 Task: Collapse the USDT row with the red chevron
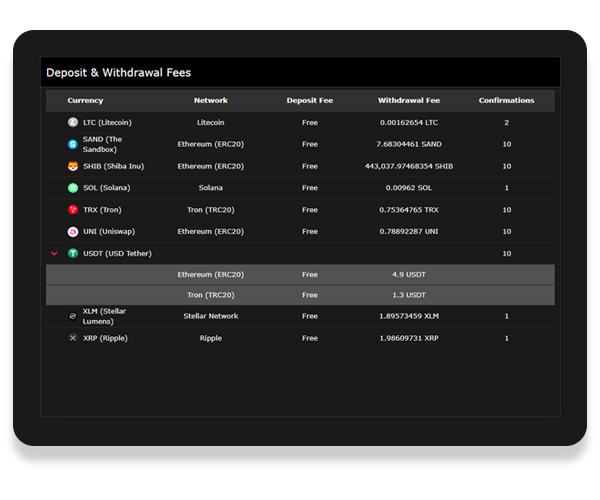click(x=54, y=254)
